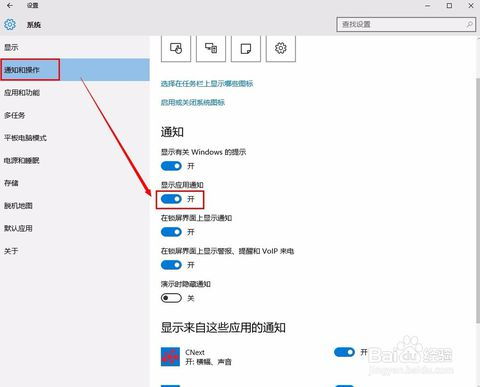The width and height of the screenshot is (480, 387).
Task: Click the 在锁屏界面上显示通知 label
Action: (196, 218)
